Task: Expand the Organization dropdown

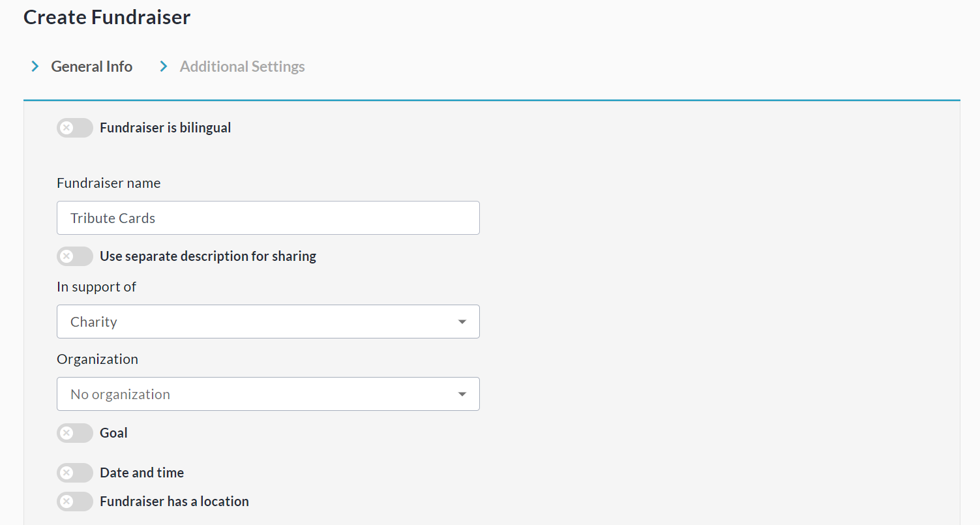Action: (x=268, y=394)
